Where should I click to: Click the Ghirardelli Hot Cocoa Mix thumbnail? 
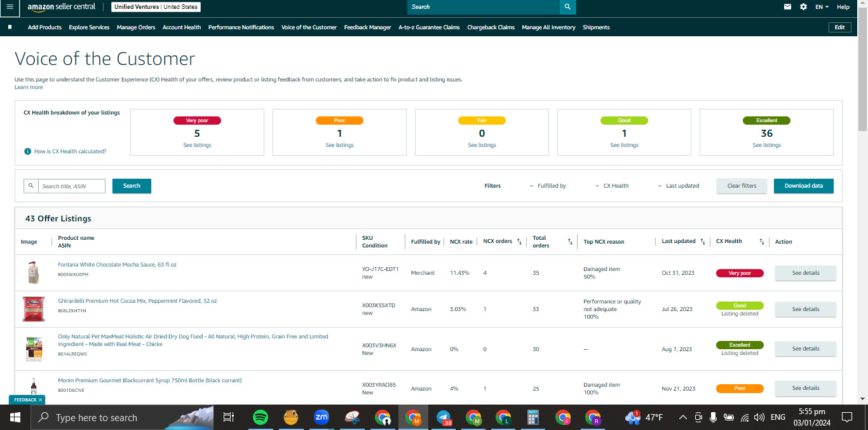pos(34,309)
